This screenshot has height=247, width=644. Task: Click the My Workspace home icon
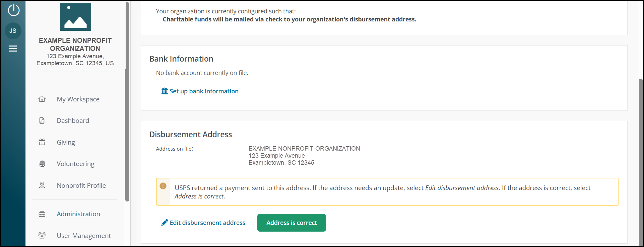point(42,99)
